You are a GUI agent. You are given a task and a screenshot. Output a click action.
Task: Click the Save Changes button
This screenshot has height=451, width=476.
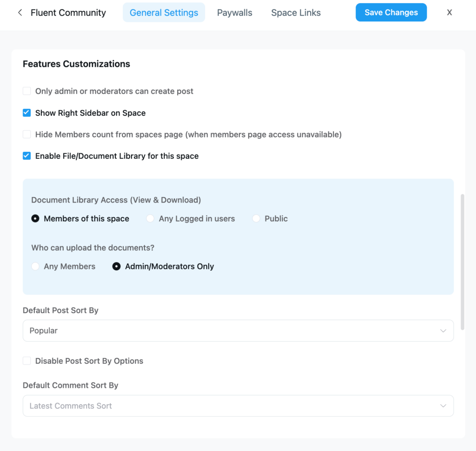[x=391, y=13]
